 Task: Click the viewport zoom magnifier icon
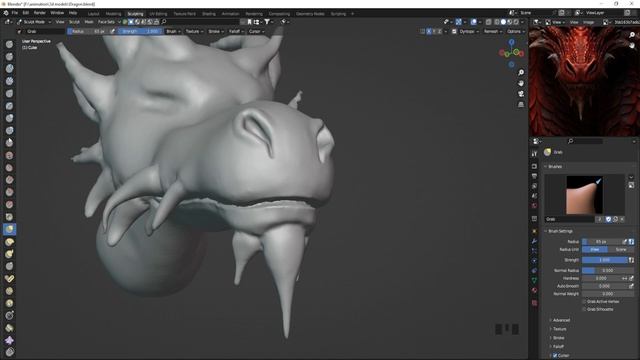tap(521, 72)
